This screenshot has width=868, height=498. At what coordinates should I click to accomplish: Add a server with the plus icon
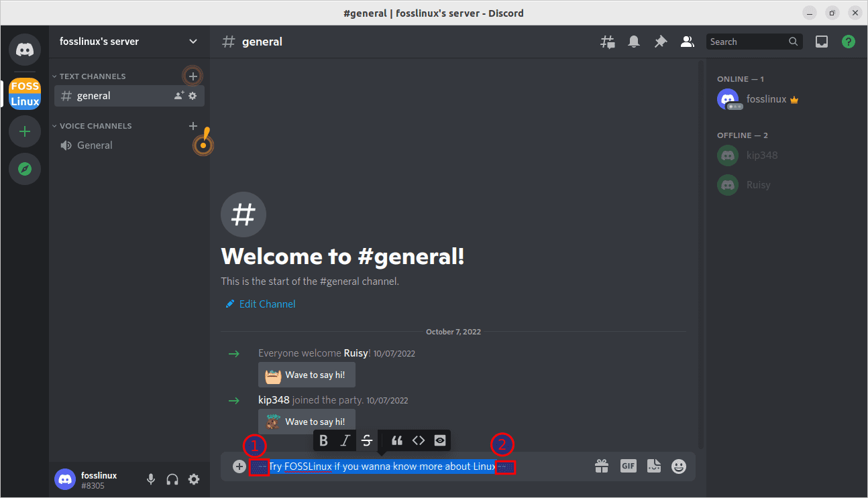click(x=25, y=131)
